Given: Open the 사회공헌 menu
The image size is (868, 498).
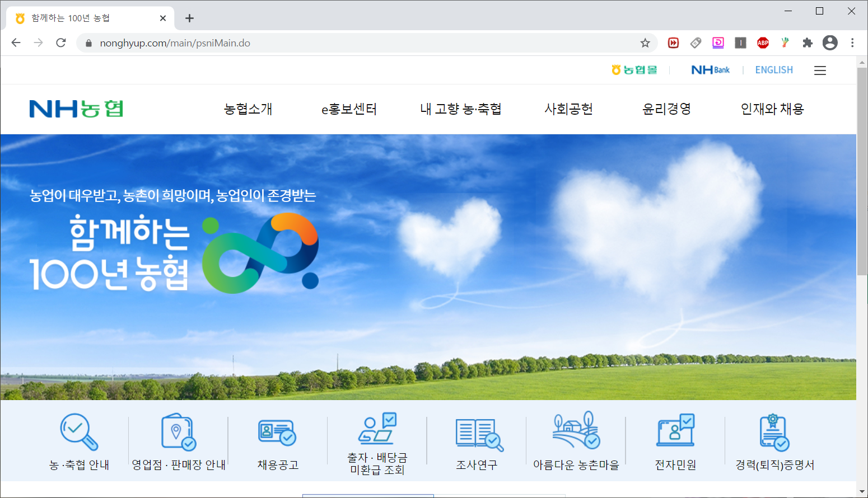Looking at the screenshot, I should click(x=569, y=109).
